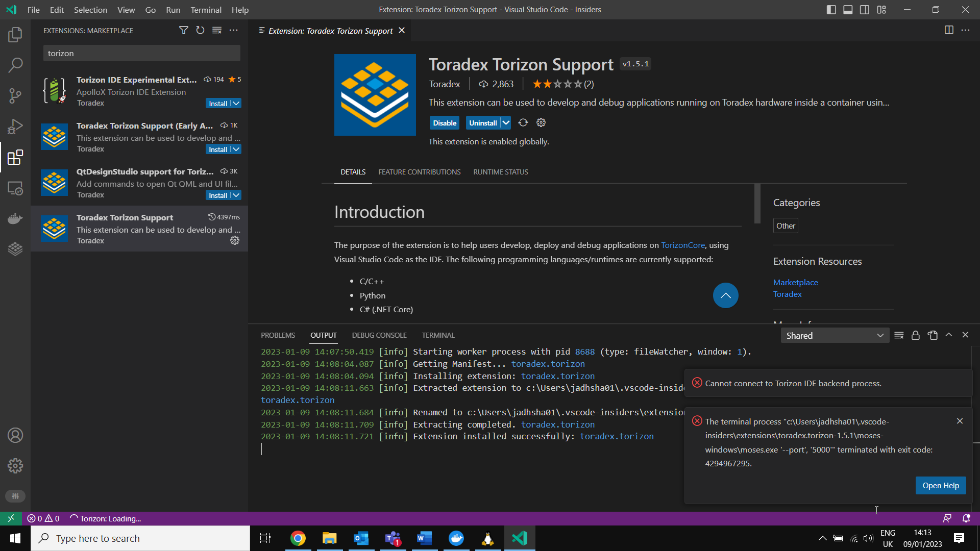Dismiss the terminal process error notification

(x=960, y=421)
